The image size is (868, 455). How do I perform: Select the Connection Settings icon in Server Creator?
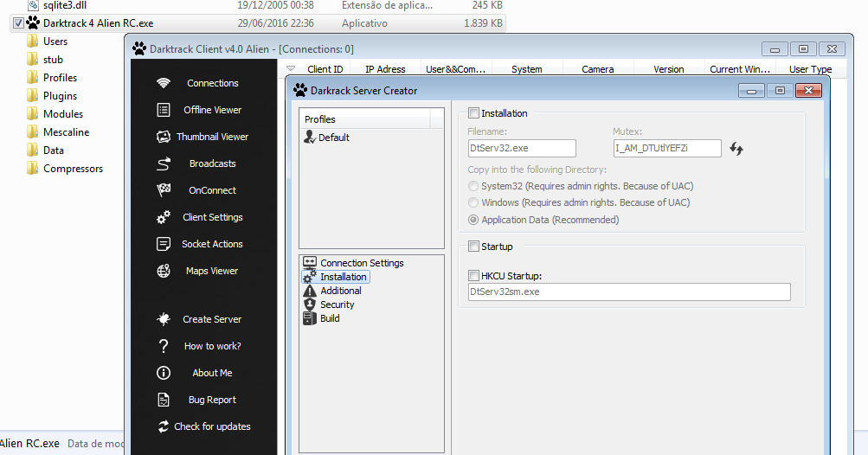310,262
